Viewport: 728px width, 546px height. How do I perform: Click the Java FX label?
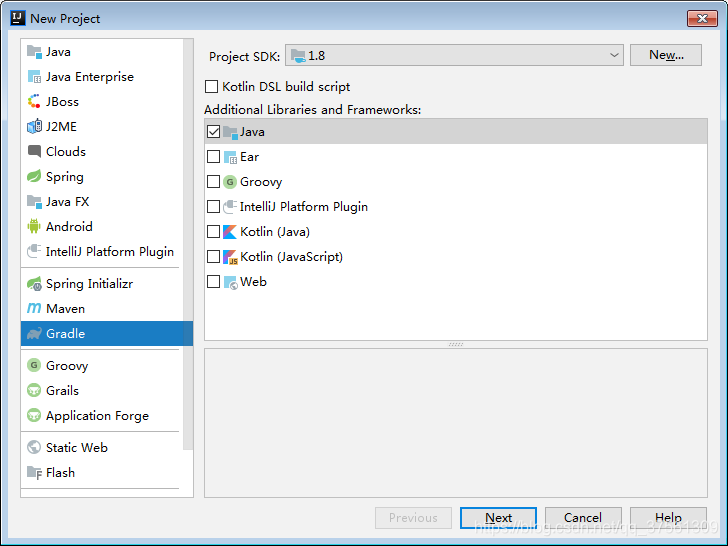coord(67,202)
